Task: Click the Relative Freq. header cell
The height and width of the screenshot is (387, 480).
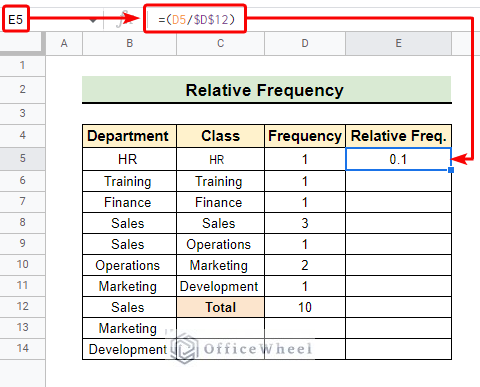Action: coord(399,136)
